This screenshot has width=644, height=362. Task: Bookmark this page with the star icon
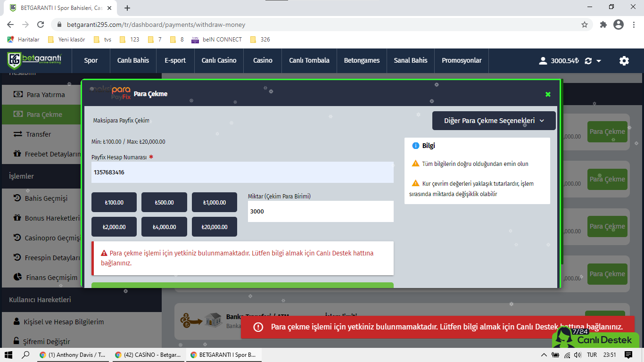pos(585,25)
